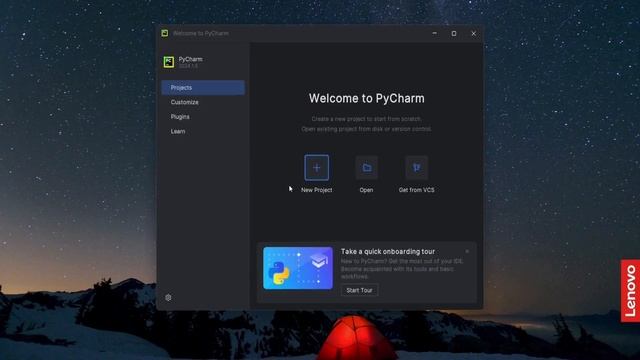Open the settings gear in the sidebar
Screen dimensions: 640x360
pos(168,298)
